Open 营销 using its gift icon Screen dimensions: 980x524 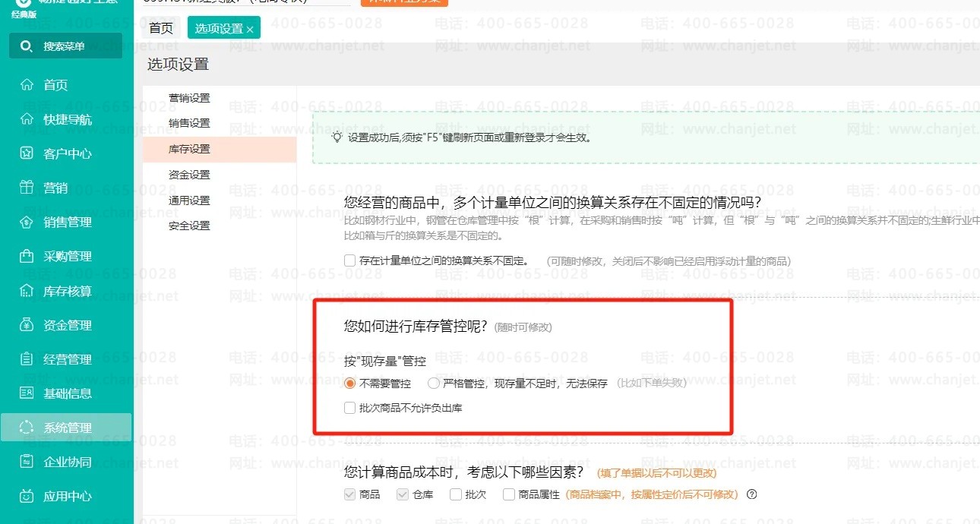point(27,188)
